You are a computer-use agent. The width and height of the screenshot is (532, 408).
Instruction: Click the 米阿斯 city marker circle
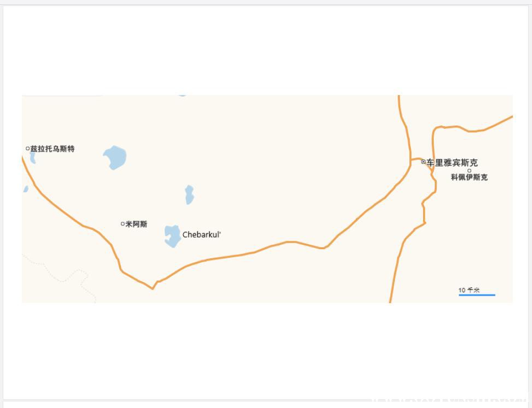point(122,223)
